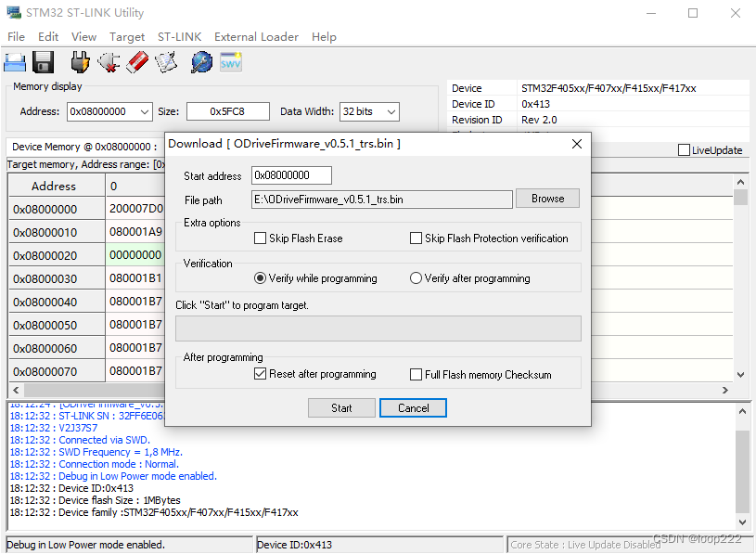Open the Target menu
The width and height of the screenshot is (756, 554).
[127, 37]
